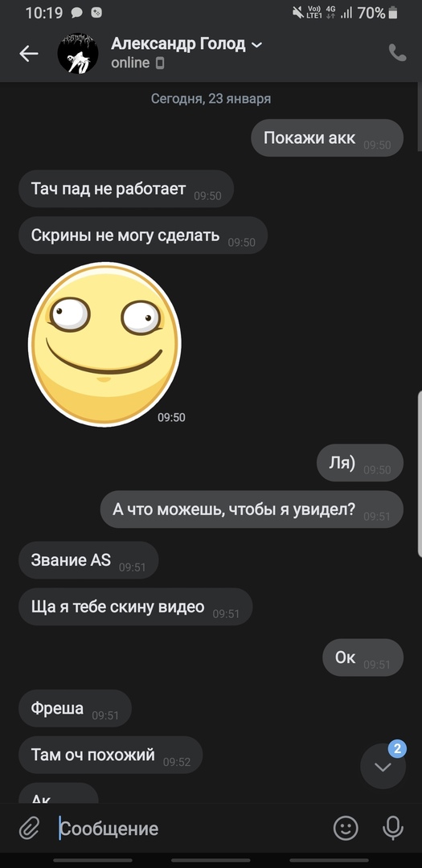
Task: Open the emoji and sticker picker
Action: [346, 828]
